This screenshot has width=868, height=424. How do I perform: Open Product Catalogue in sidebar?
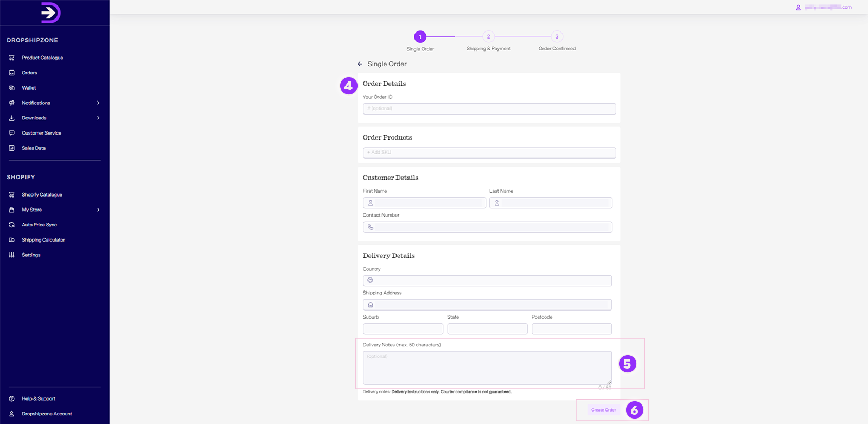click(x=42, y=58)
